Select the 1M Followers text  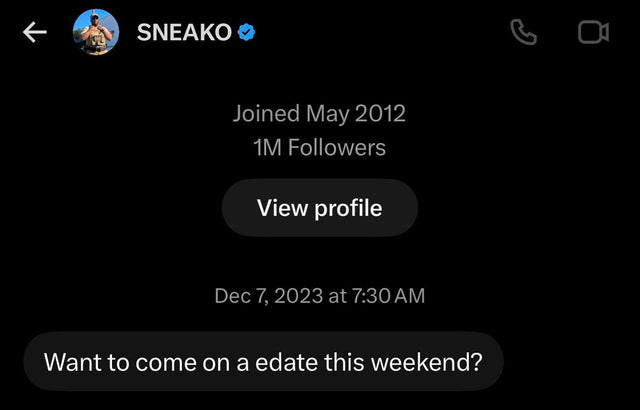[x=319, y=147]
